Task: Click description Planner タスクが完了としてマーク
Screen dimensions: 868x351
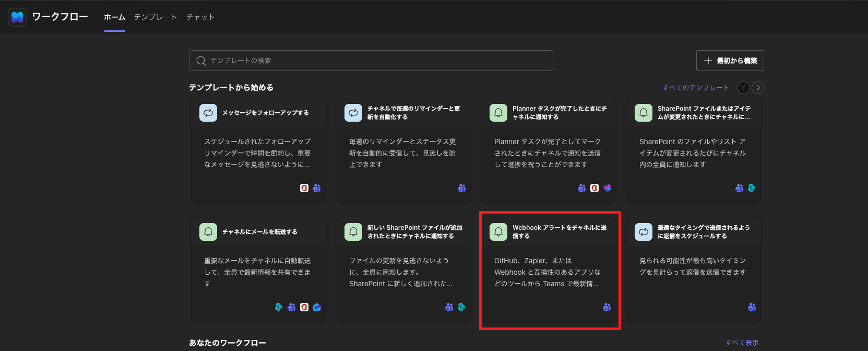Action: pyautogui.click(x=548, y=153)
